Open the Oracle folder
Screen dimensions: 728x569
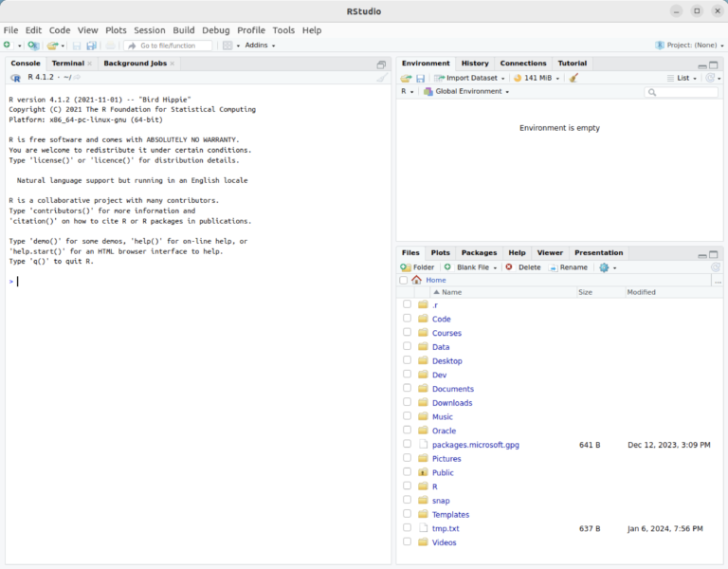pos(444,431)
